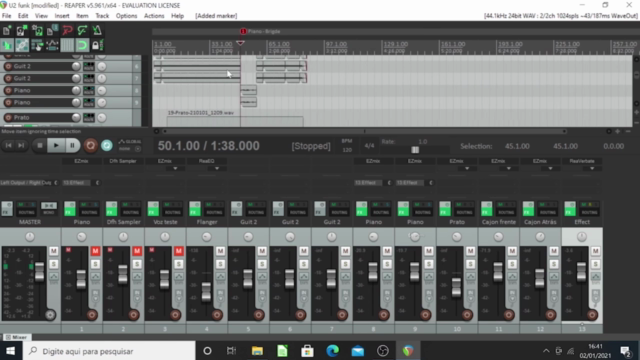Click the Metronome toolbar icon

97,30
